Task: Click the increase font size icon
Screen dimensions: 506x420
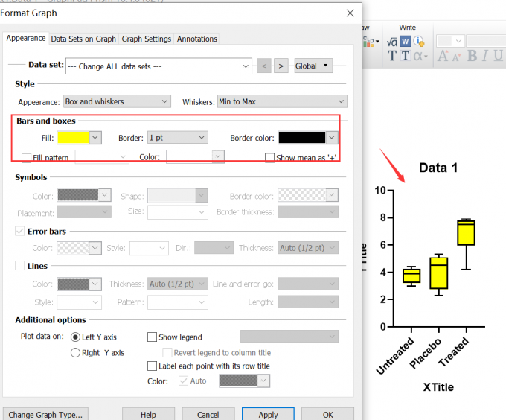Action: (443, 56)
